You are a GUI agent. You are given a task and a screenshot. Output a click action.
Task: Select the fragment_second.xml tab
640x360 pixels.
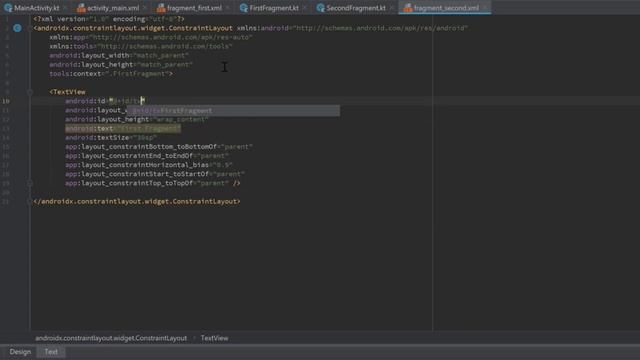pos(446,8)
